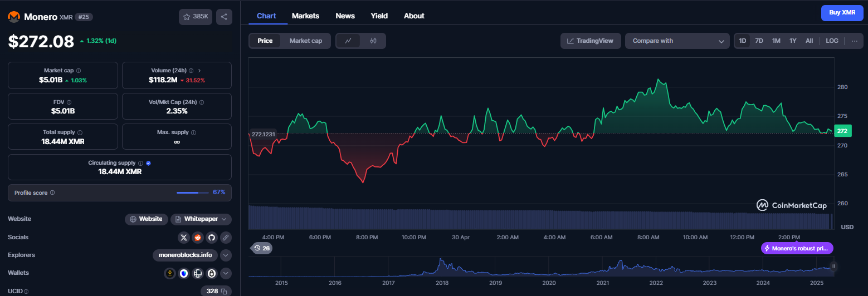This screenshot has height=296, width=868.
Task: Click the 26 events history badge
Action: pos(261,248)
